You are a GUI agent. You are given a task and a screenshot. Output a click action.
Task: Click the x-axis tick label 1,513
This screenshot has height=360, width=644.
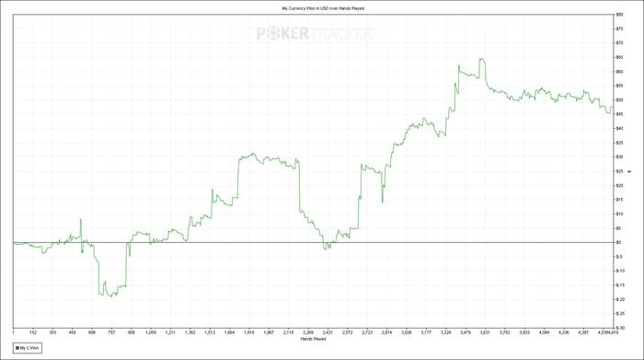210,332
